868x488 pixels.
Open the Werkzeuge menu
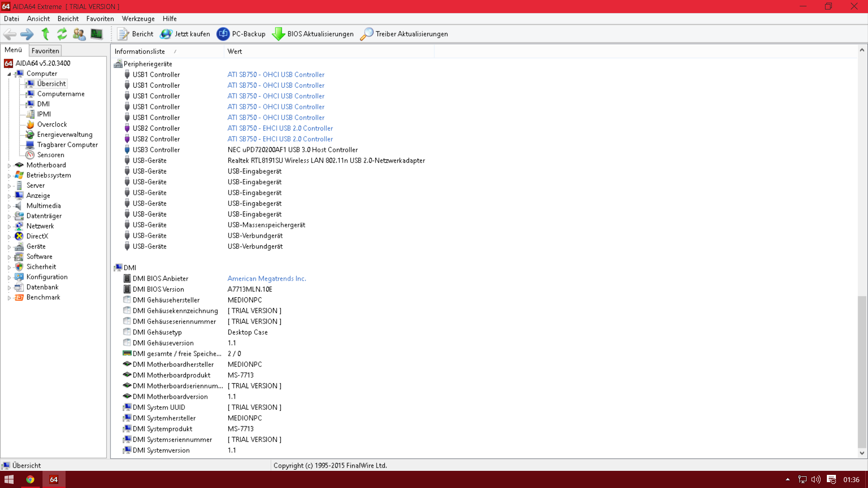pos(138,19)
